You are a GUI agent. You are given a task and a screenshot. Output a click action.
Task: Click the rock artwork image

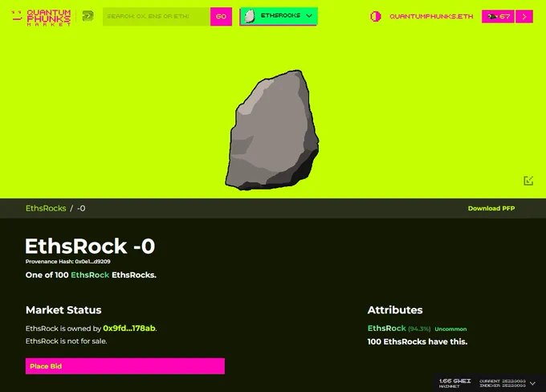click(272, 130)
